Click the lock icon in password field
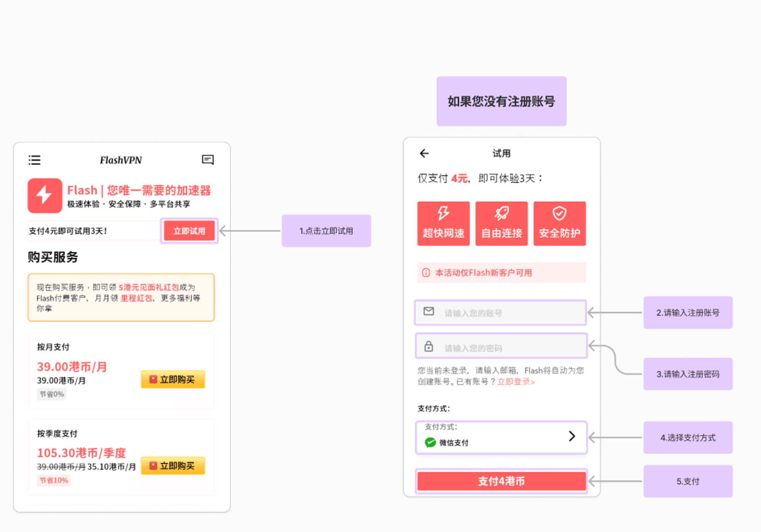The image size is (761, 532). tap(429, 346)
